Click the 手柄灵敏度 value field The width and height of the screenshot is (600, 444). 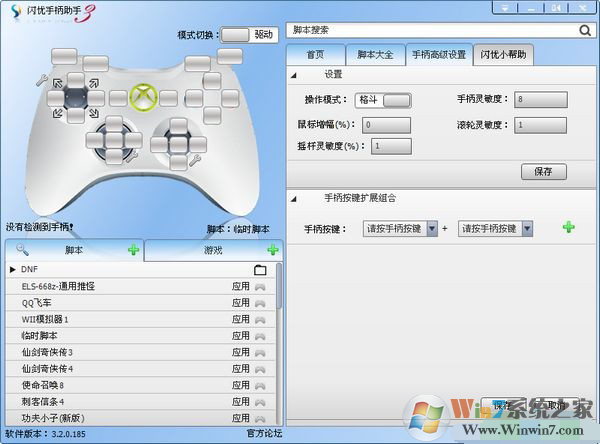coord(541,100)
